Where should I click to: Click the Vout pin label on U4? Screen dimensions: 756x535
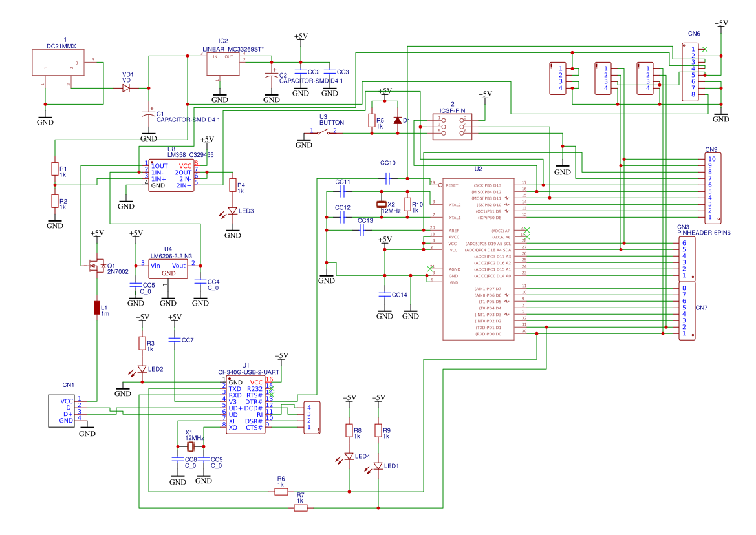pyautogui.click(x=179, y=266)
